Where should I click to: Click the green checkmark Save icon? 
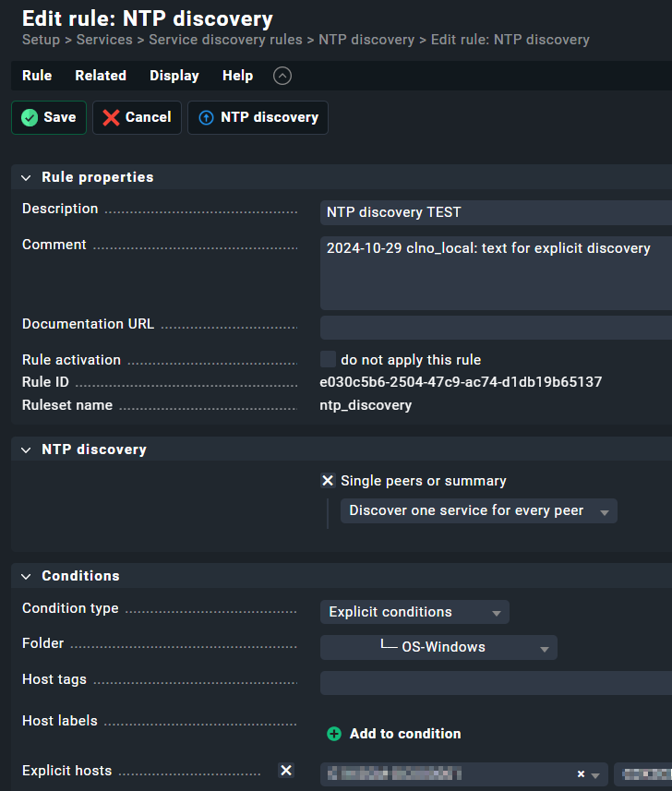[x=30, y=117]
